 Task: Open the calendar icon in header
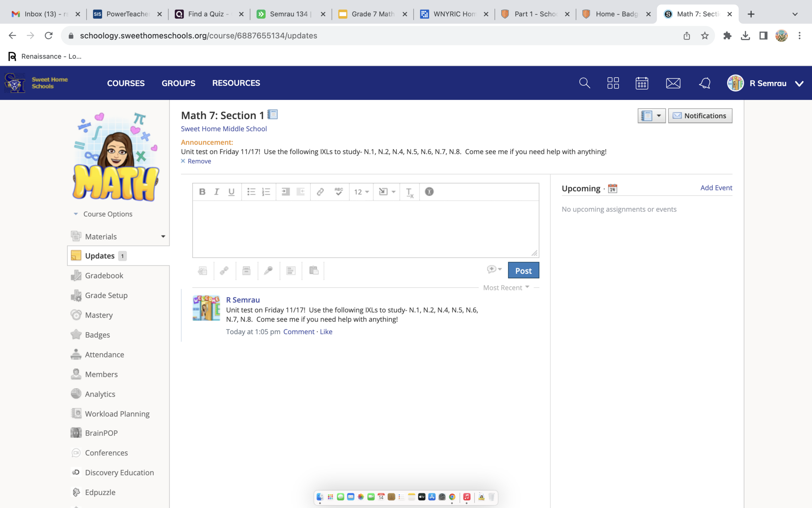642,83
